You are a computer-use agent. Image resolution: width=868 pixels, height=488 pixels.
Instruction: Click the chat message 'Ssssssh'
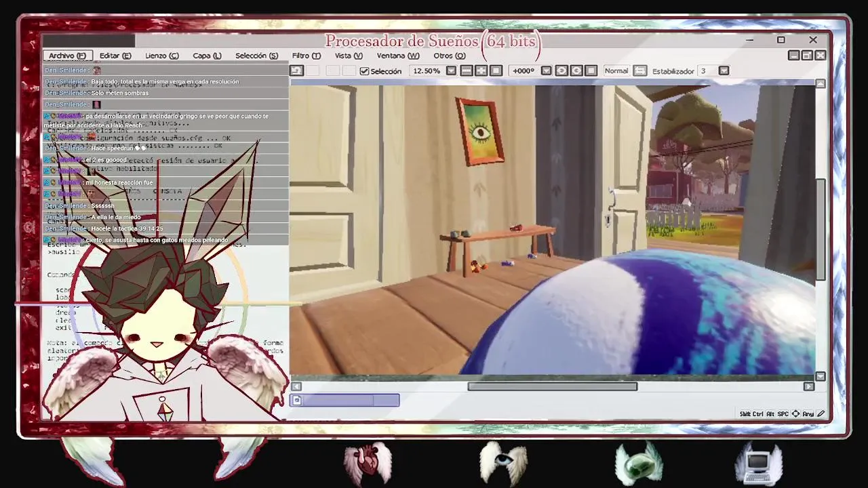pos(102,206)
